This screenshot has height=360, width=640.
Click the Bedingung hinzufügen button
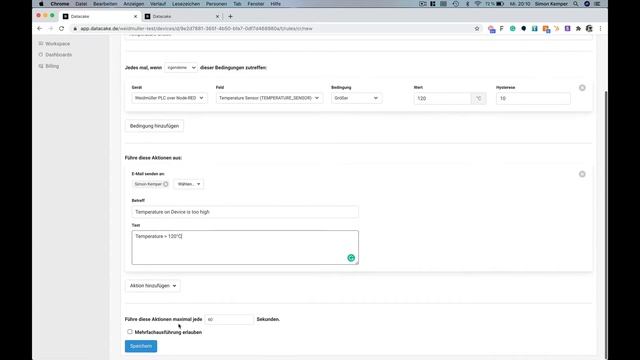(154, 126)
